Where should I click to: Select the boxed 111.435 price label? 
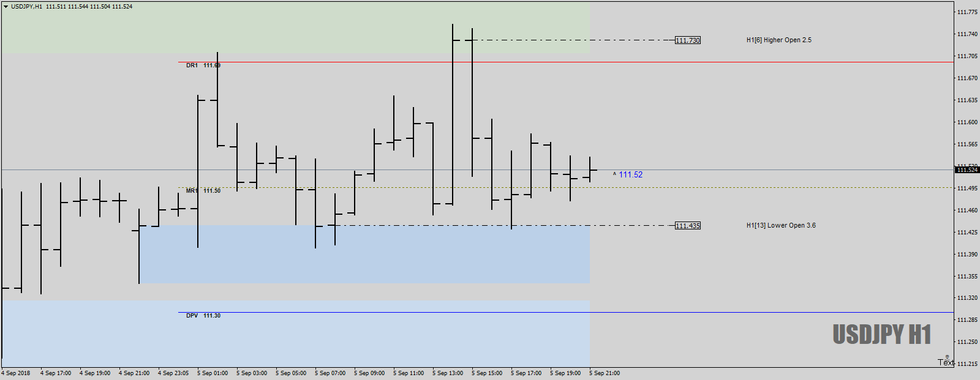tap(688, 226)
